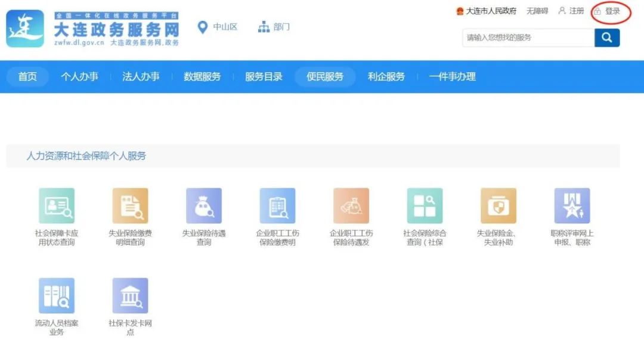
Task: Go to the 首页 navigation tab
Action: tap(27, 76)
